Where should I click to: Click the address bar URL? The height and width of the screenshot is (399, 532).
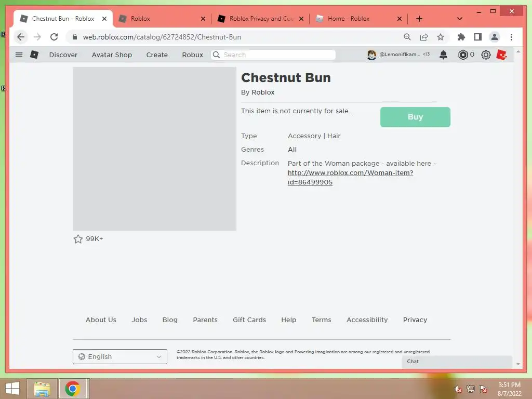(162, 37)
